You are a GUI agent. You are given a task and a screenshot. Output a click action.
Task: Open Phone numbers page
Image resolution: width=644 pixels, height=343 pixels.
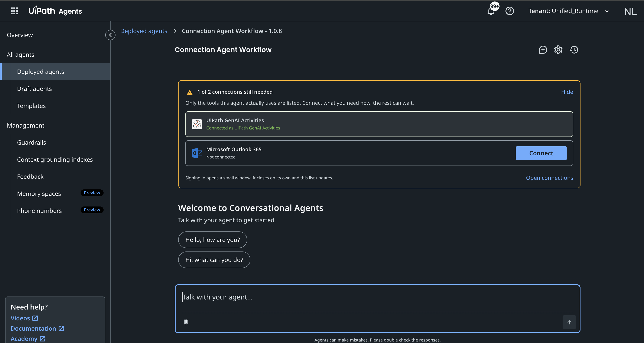pyautogui.click(x=39, y=211)
